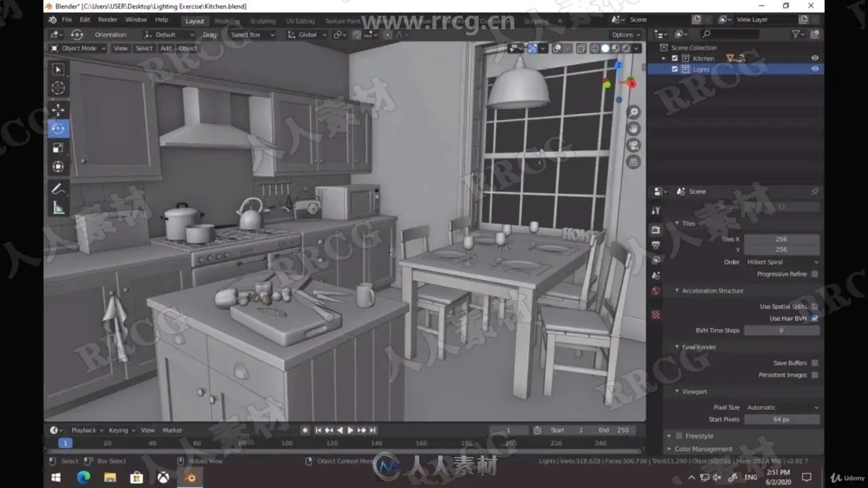The width and height of the screenshot is (868, 488).
Task: Hide the Kitchen collection in viewport
Action: coord(815,58)
